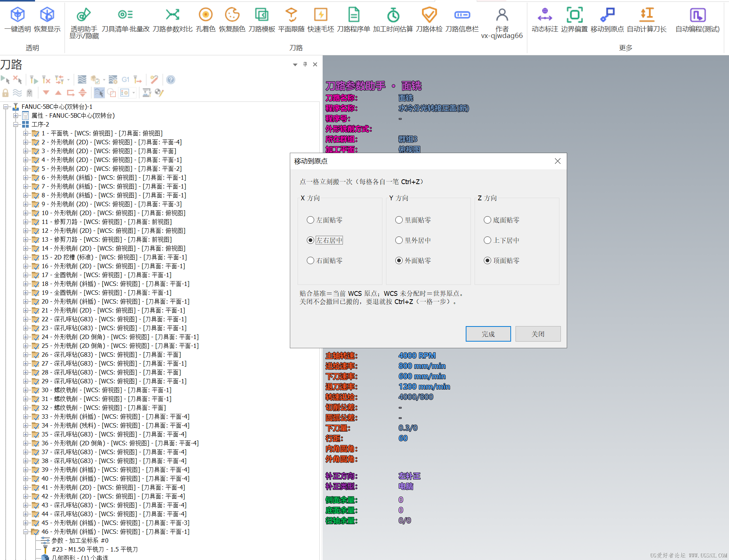The image size is (729, 560).
Task: Pin the 刀路 panel
Action: click(305, 64)
